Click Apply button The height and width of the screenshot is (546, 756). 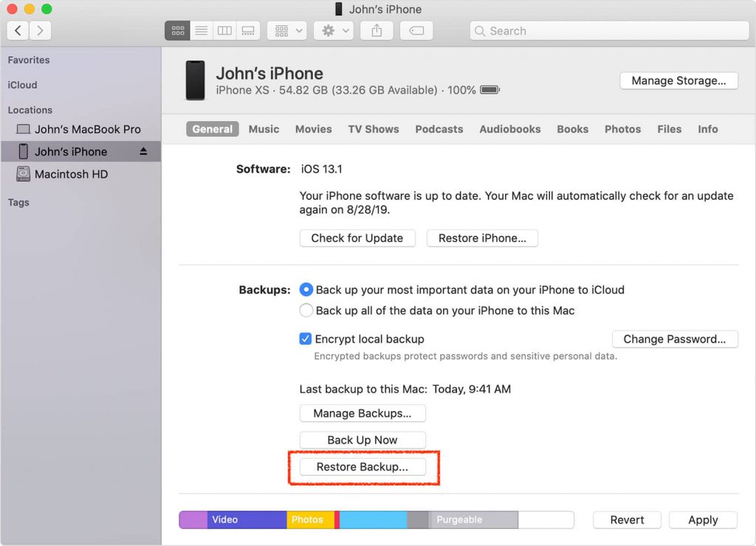tap(703, 520)
